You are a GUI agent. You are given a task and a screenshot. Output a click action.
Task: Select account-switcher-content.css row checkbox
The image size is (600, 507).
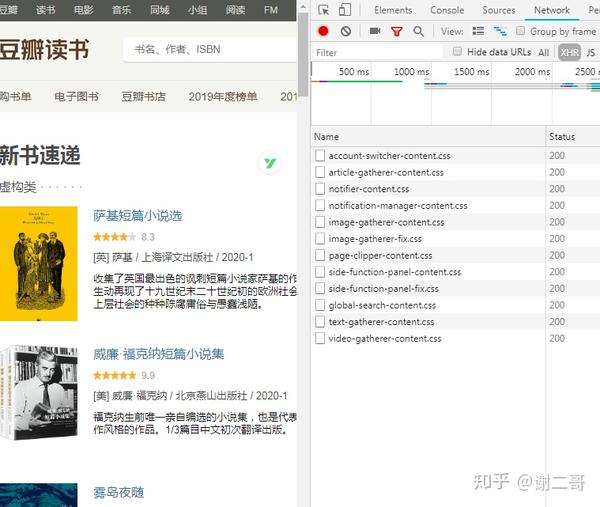click(x=320, y=155)
